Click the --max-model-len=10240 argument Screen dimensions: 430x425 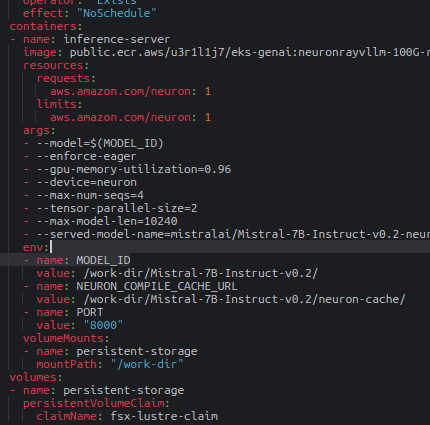(x=107, y=221)
